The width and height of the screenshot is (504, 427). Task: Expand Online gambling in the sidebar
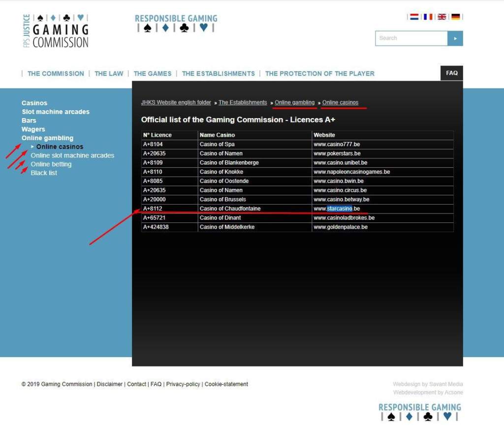(x=47, y=138)
